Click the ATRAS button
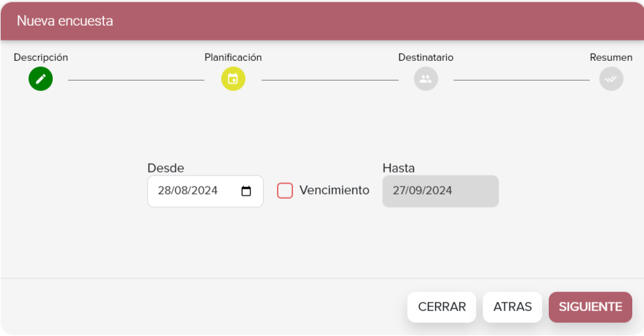Viewport: 644px width, 336px height. pyautogui.click(x=512, y=307)
